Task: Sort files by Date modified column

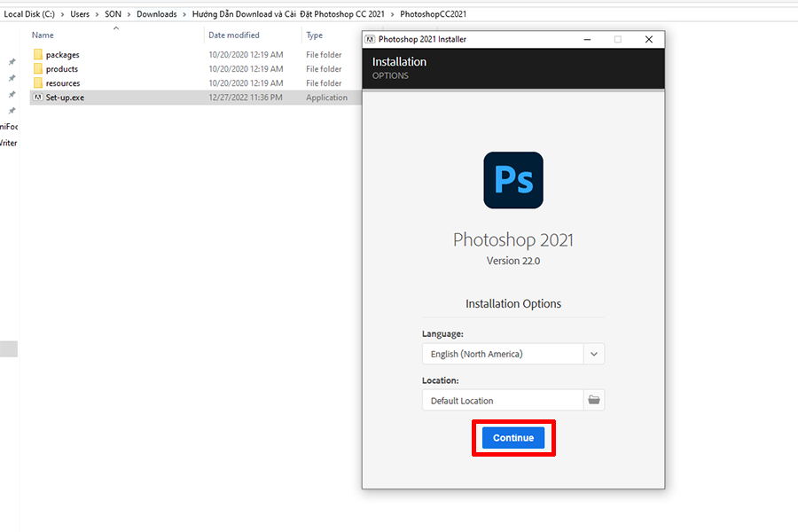Action: point(234,35)
